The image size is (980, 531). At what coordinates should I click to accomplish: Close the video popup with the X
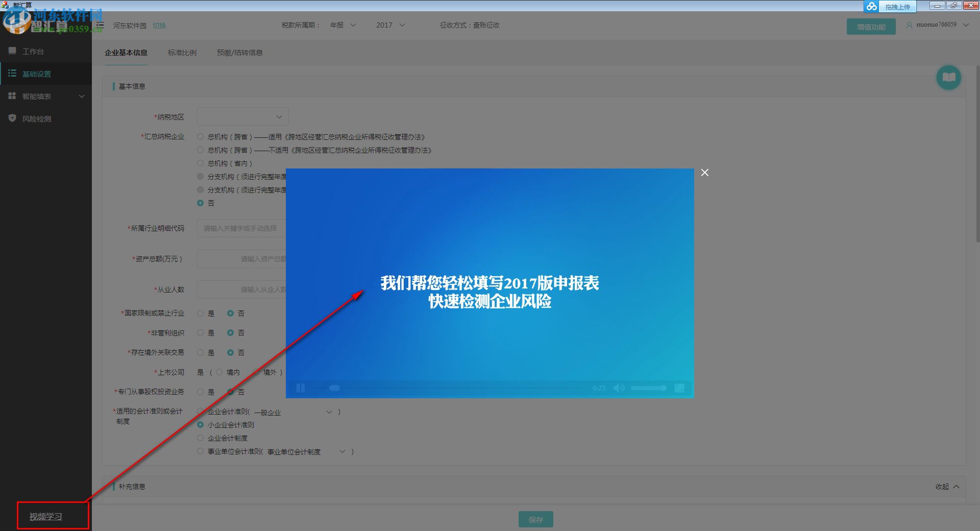click(x=705, y=173)
